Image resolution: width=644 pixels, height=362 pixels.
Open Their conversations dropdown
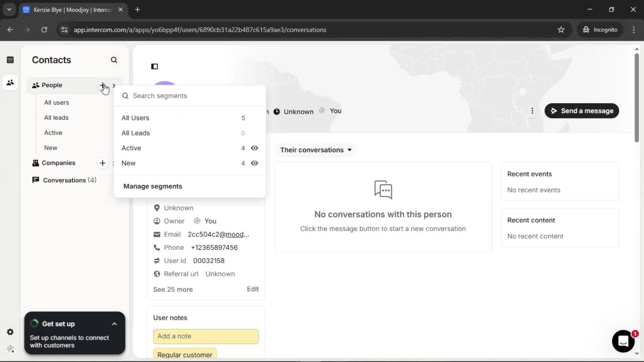click(x=316, y=150)
